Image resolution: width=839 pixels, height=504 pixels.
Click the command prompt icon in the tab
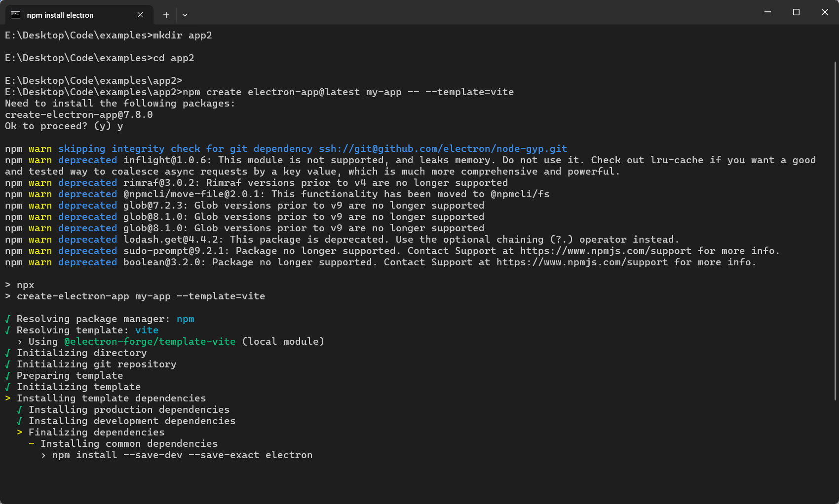point(16,15)
